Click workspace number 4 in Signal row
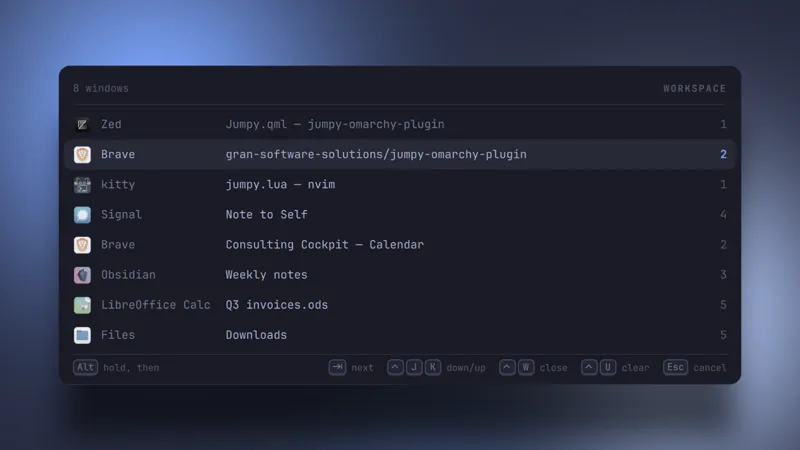Screen dimensions: 800x450 [x=723, y=215]
